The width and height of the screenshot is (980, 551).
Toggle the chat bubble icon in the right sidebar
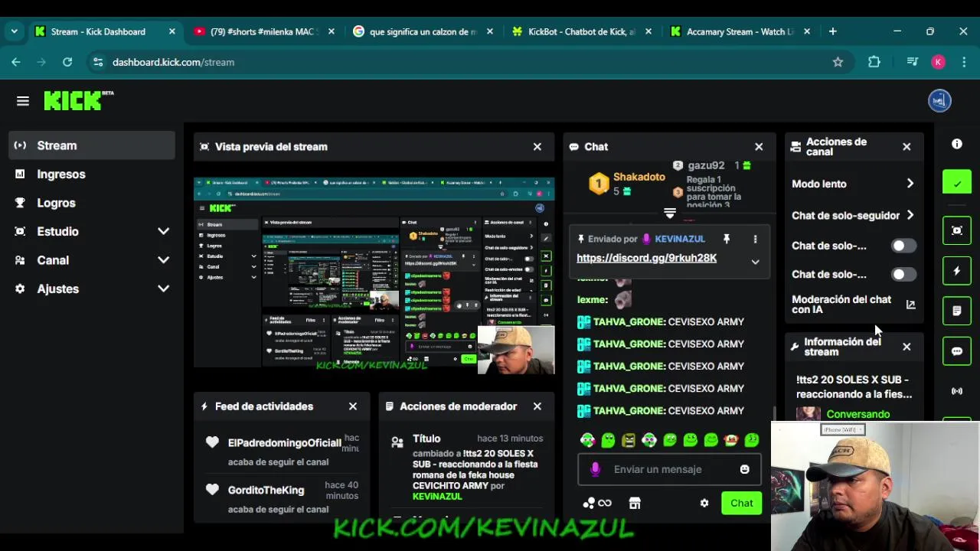click(957, 351)
